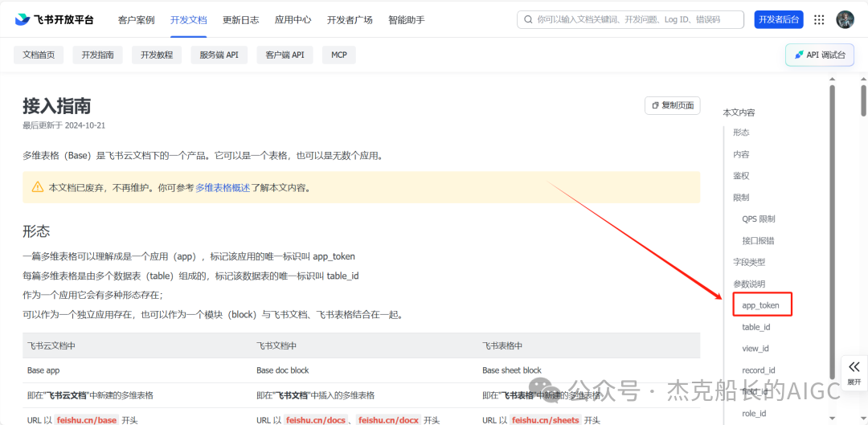Jump to 参数说明 in outline

pos(749,284)
